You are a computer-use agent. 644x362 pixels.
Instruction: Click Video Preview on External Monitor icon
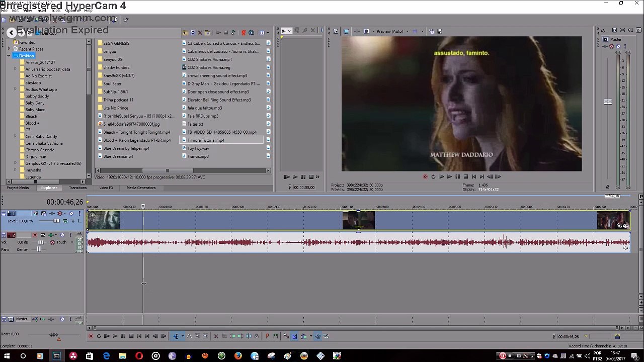(346, 31)
